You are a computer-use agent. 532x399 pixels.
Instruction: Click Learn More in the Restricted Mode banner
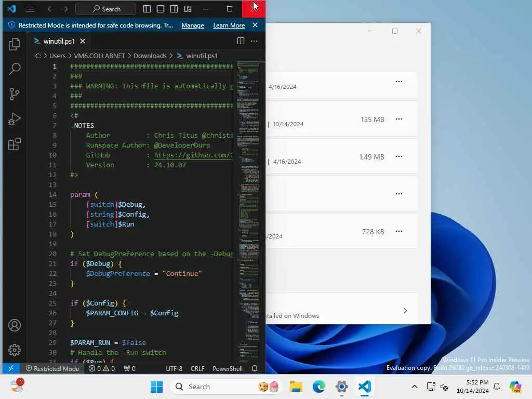(229, 25)
